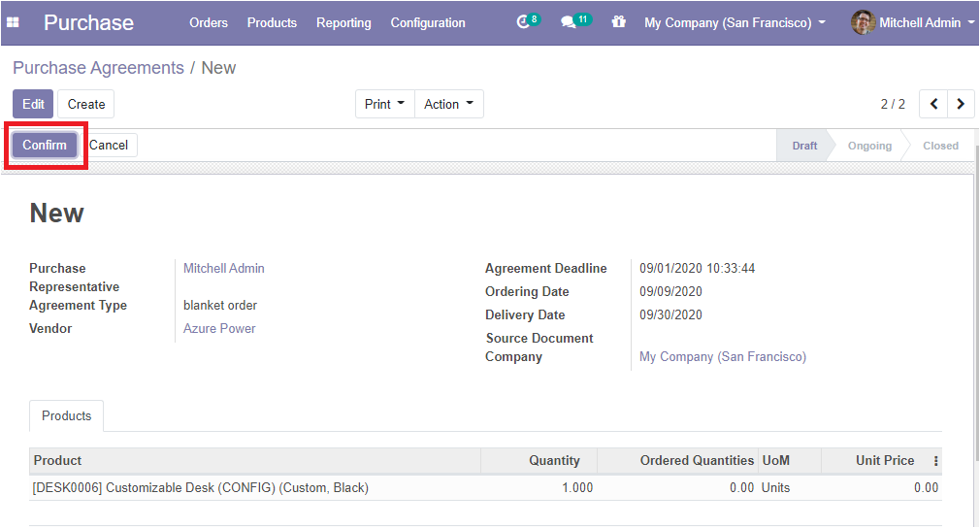
Task: Click the blanket order agreement type
Action: coord(220,305)
